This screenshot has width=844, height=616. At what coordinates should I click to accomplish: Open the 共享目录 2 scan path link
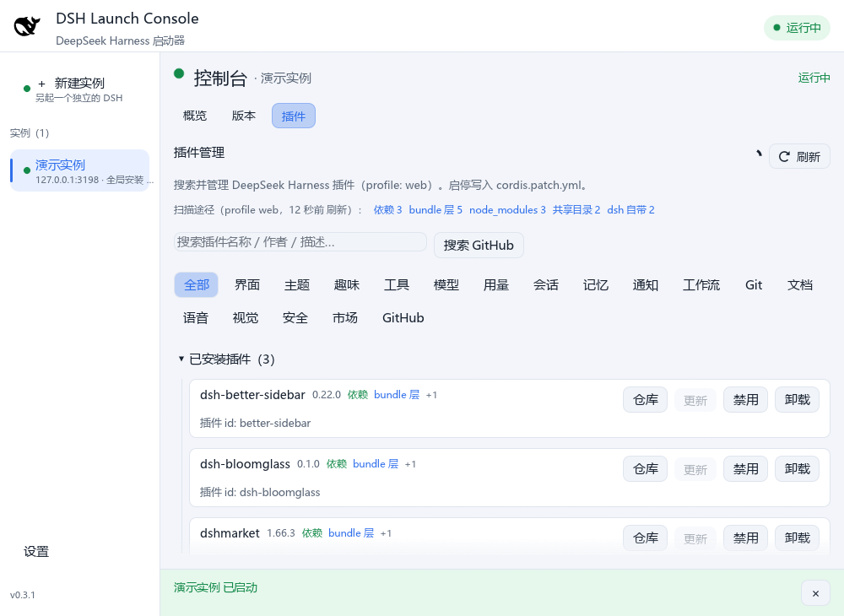click(576, 210)
